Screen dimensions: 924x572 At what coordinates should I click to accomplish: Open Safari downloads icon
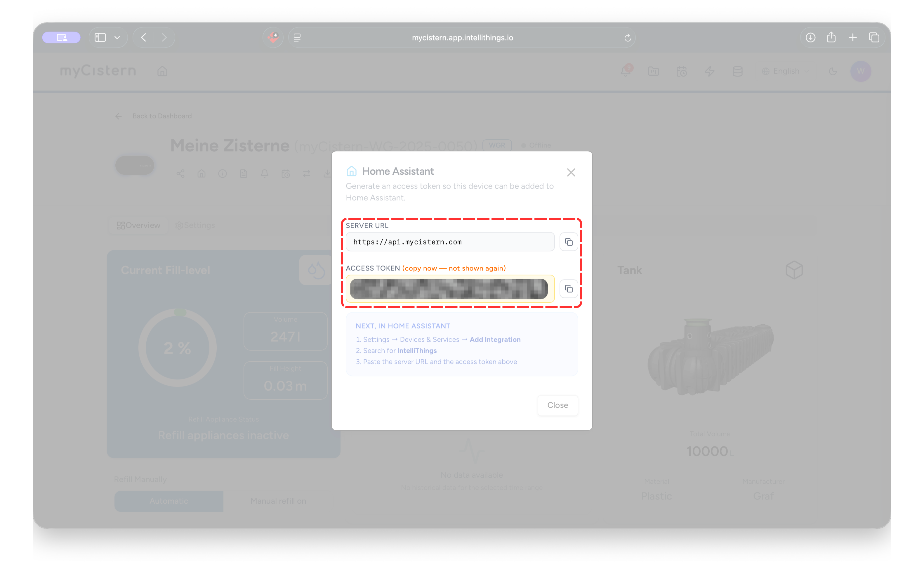click(x=810, y=37)
